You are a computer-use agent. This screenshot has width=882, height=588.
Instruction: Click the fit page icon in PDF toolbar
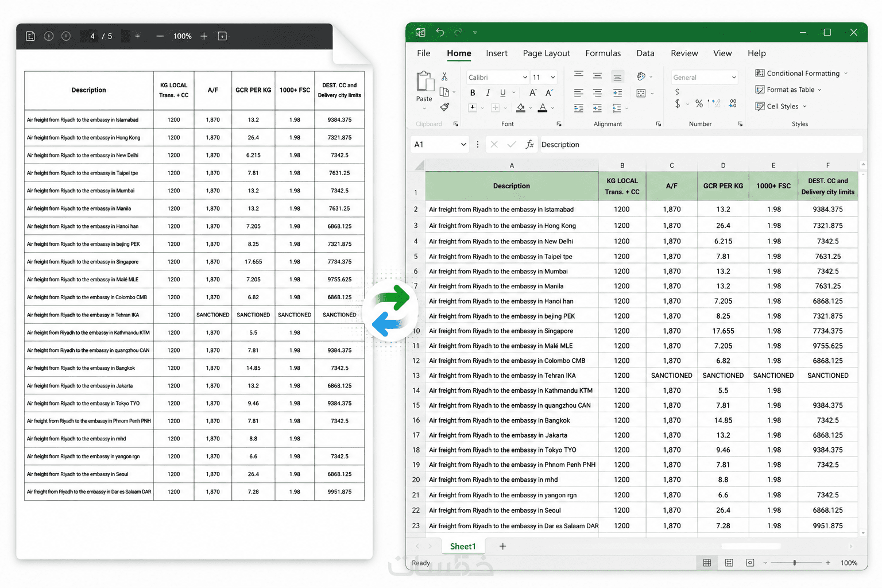click(222, 36)
